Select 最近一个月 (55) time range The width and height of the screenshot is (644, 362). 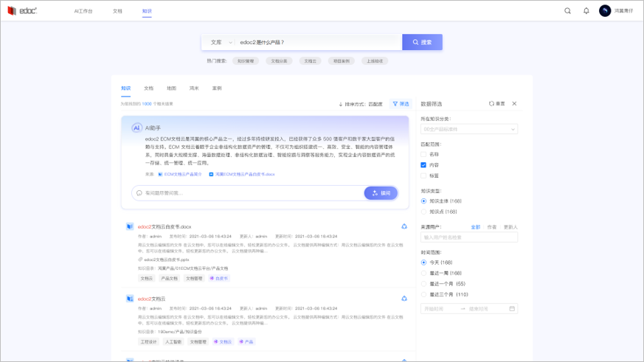coord(423,284)
